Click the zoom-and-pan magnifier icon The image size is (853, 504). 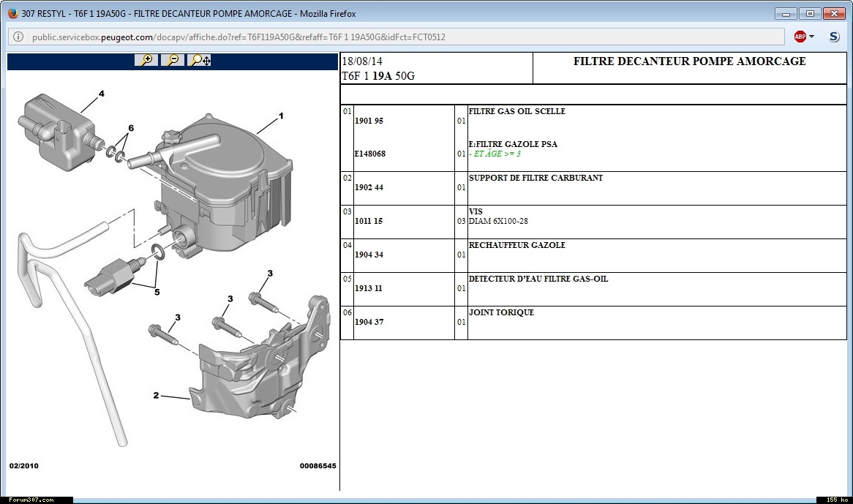click(199, 60)
